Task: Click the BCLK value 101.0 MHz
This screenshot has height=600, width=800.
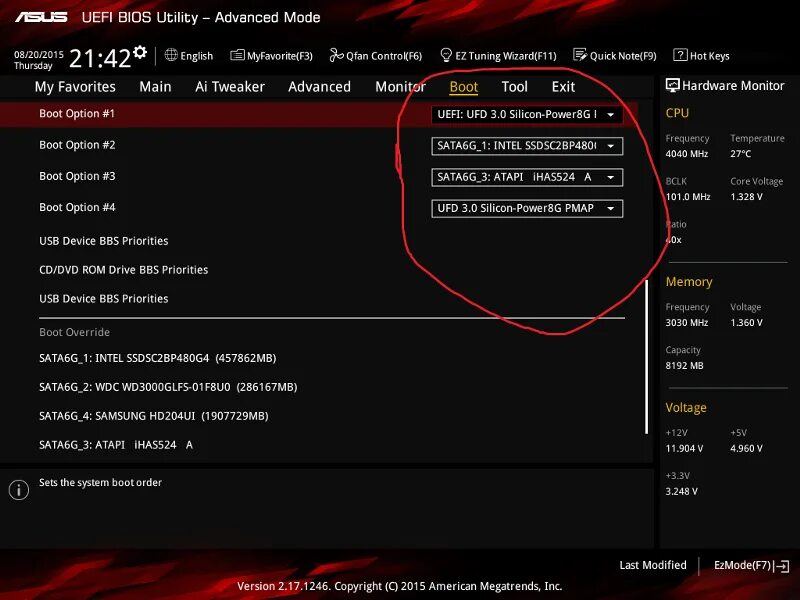Action: pos(688,196)
